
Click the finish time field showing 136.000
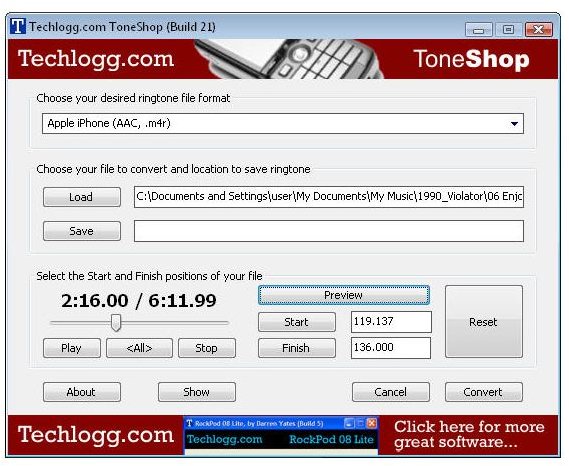(x=391, y=348)
